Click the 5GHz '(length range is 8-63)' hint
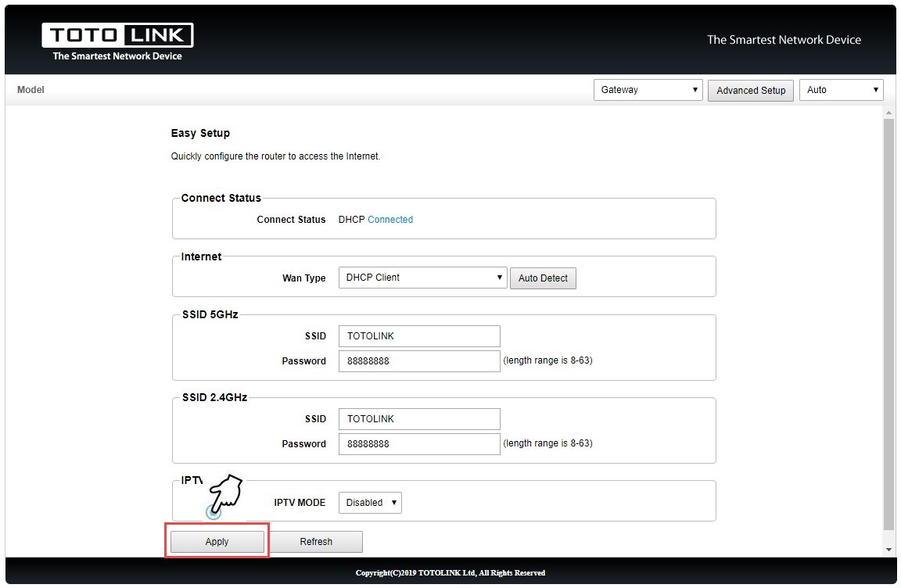 click(x=547, y=360)
